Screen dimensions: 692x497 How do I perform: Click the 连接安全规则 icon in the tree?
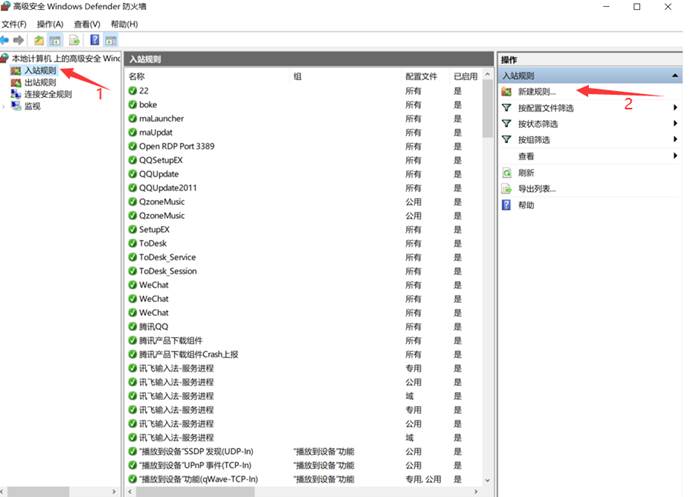[16, 94]
